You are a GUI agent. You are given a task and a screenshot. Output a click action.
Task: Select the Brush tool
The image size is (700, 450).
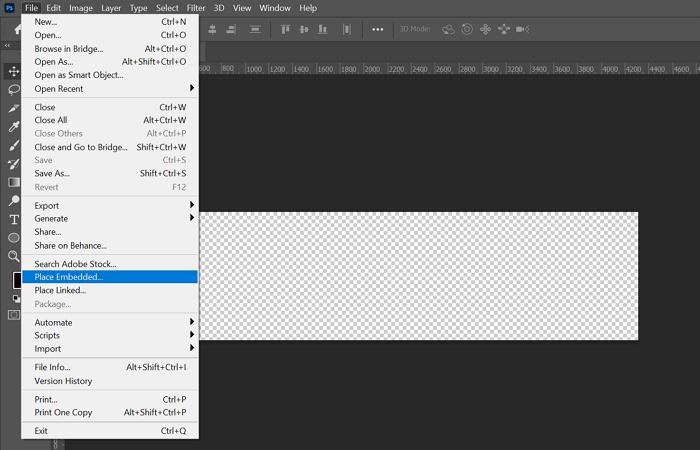tap(14, 145)
